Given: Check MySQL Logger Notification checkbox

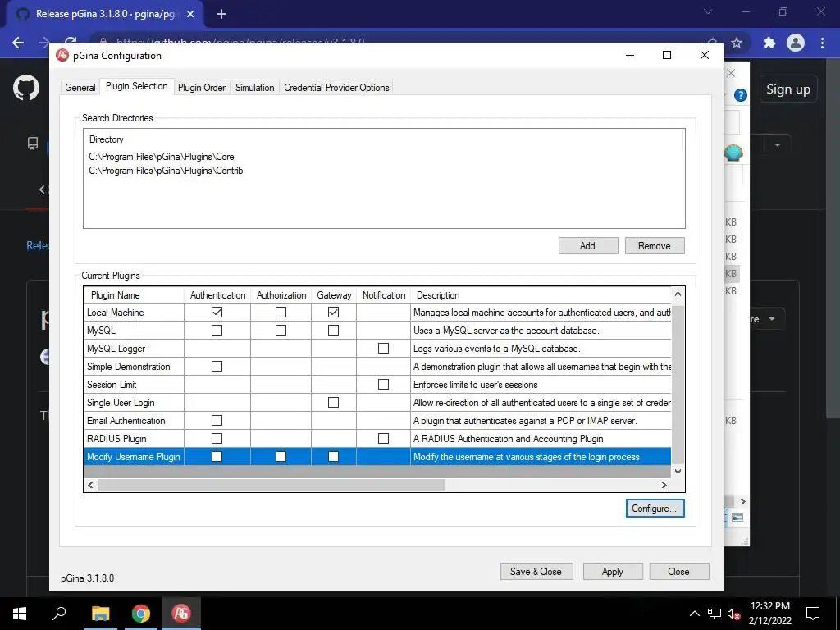Looking at the screenshot, I should [x=384, y=348].
